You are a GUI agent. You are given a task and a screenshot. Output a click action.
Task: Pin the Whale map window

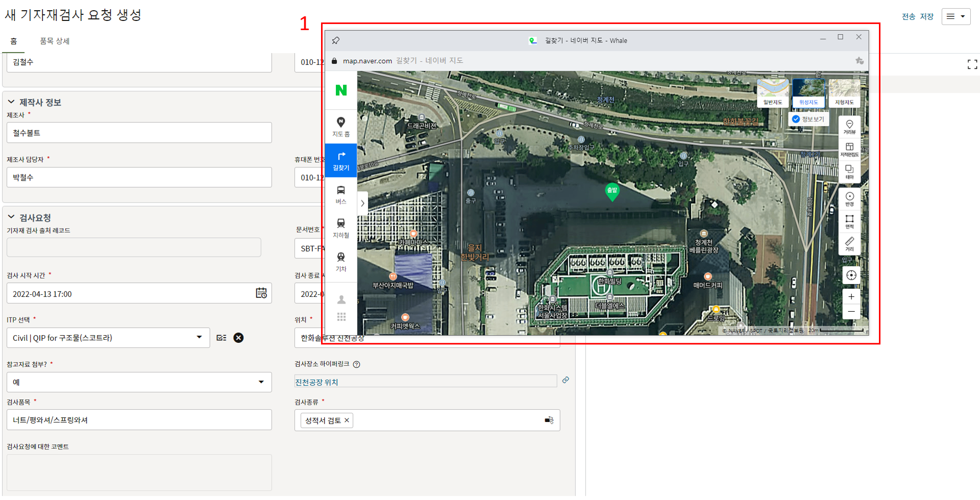pos(335,40)
